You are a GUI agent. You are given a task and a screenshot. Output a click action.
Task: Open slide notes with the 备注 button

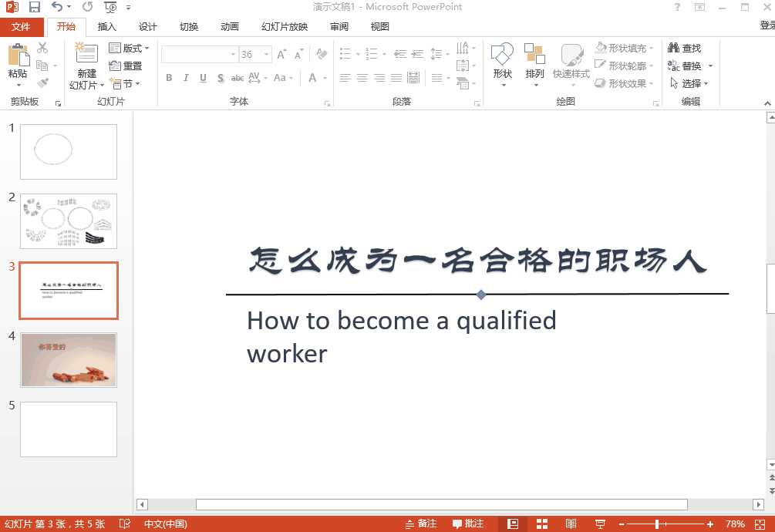(x=420, y=523)
